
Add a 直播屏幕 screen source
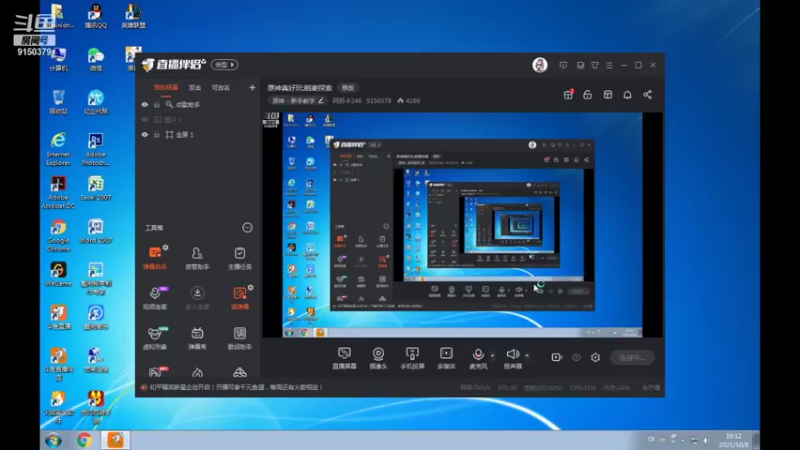(x=344, y=358)
